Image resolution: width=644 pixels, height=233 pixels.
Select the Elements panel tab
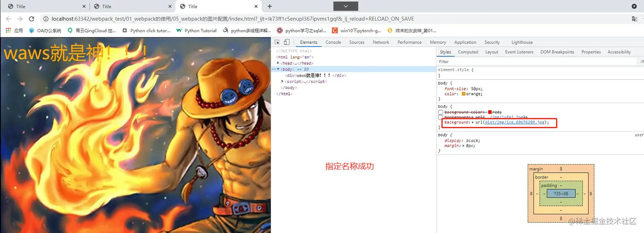(308, 42)
